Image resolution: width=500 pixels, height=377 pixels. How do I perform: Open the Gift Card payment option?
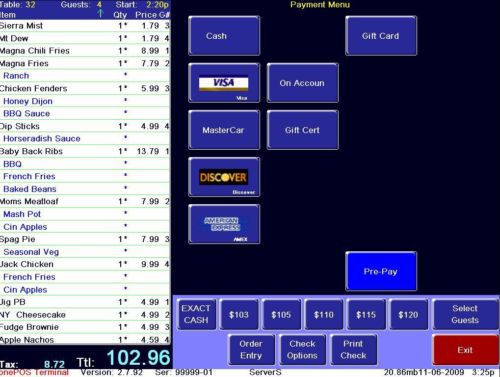(x=381, y=36)
